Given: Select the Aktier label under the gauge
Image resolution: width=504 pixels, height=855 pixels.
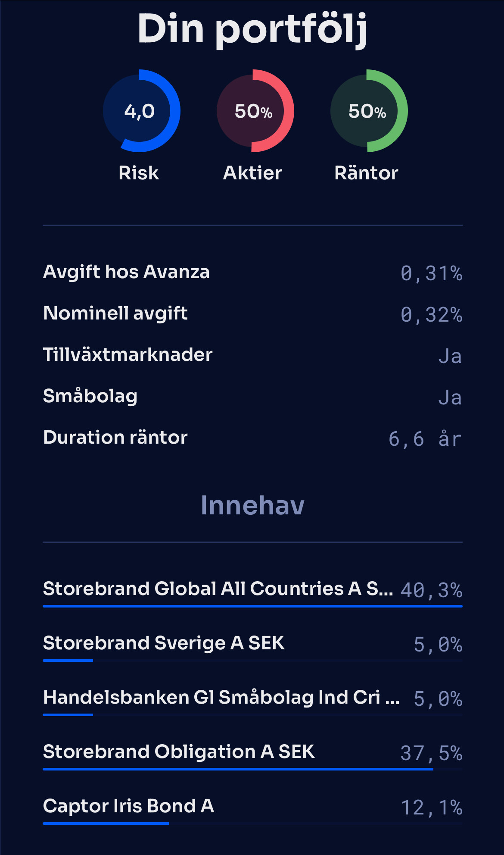Looking at the screenshot, I should 252,173.
